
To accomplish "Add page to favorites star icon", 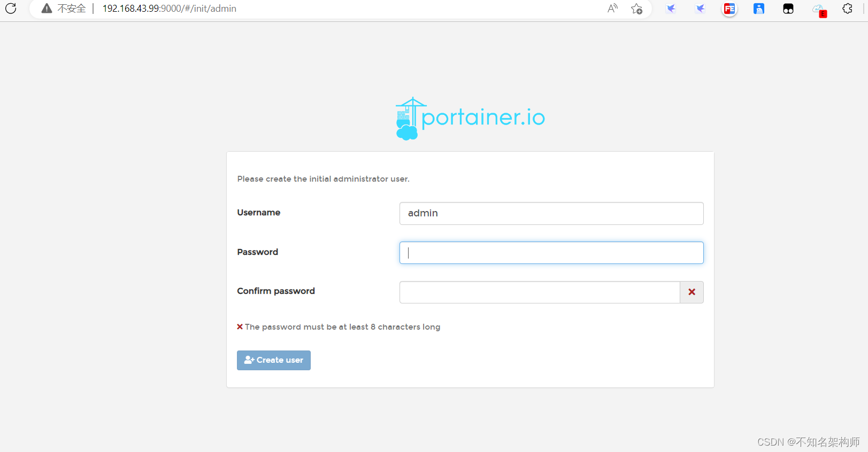I will [636, 9].
